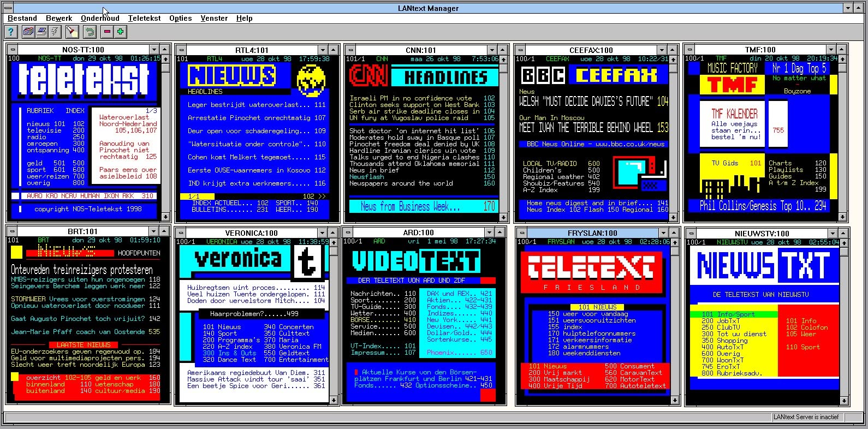Click 'Israeli PM in no confidence vote' in CNN
Image resolution: width=868 pixels, height=429 pixels.
pyautogui.click(x=422, y=98)
